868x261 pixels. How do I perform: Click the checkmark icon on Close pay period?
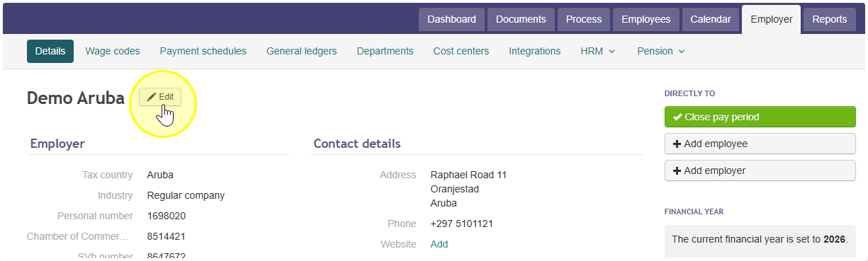(x=677, y=117)
